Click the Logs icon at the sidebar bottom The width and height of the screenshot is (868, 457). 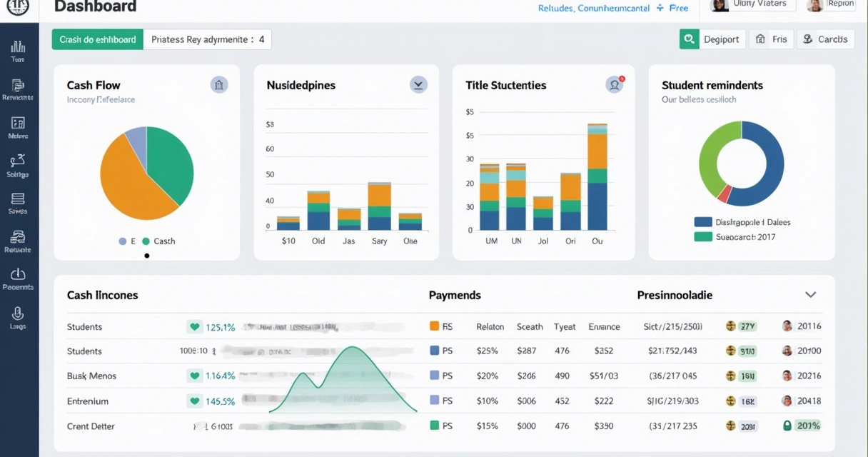click(19, 314)
